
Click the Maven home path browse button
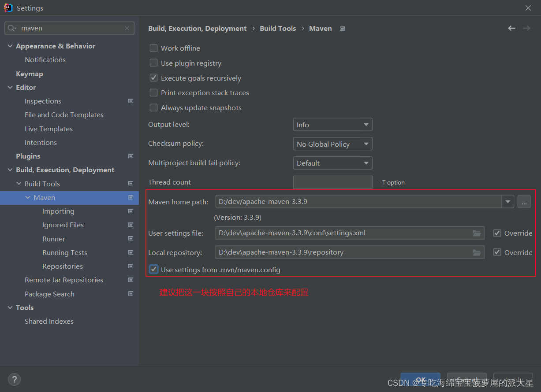[524, 202]
